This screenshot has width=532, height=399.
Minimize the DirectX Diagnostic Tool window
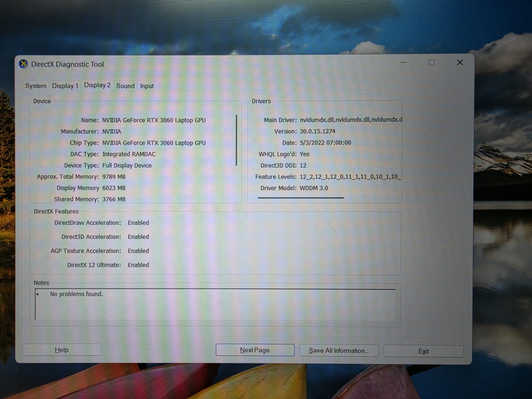pos(404,63)
